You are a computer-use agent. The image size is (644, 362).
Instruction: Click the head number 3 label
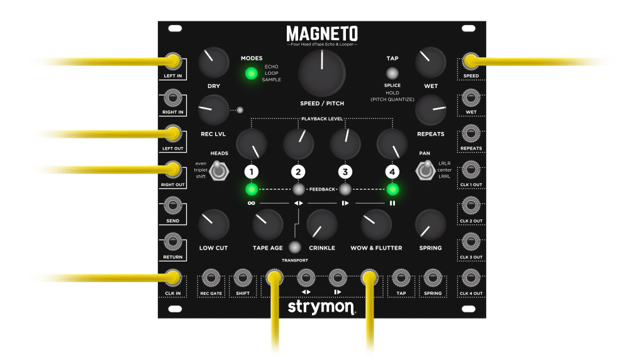(345, 172)
